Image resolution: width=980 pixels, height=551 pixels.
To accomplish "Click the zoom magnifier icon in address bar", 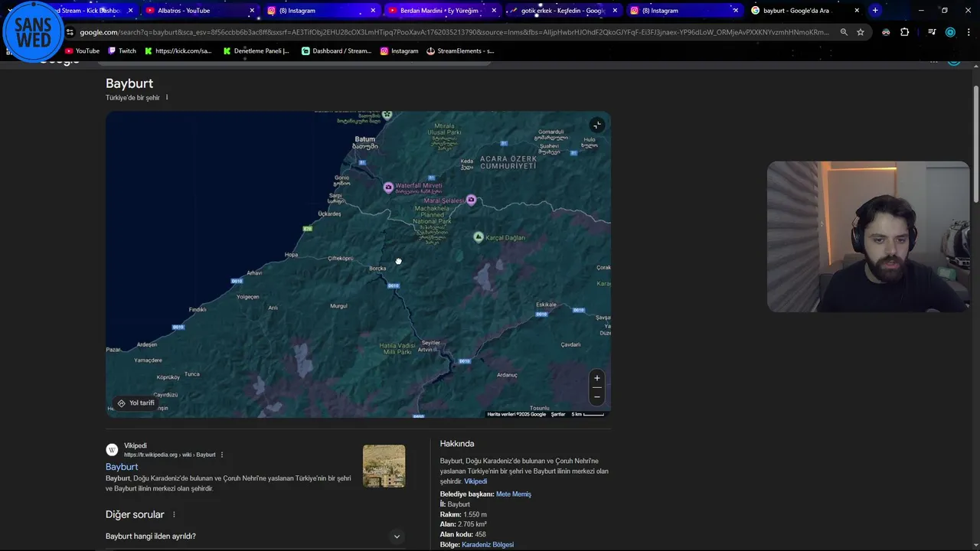I will coord(844,32).
